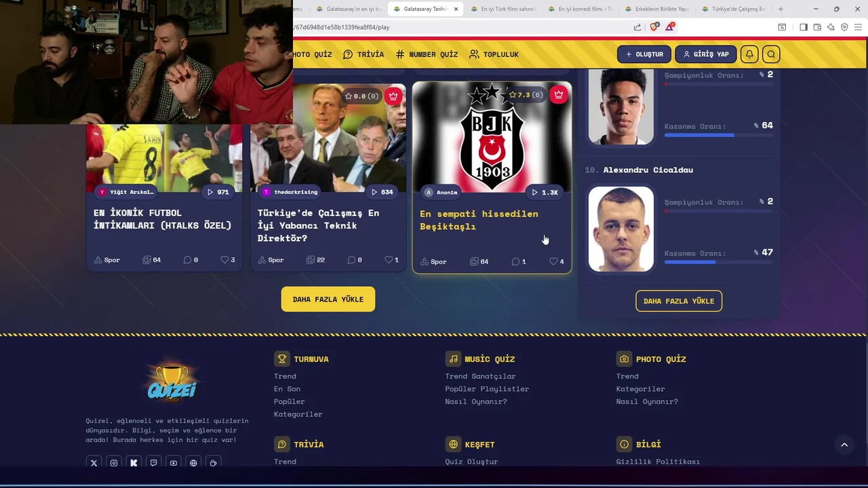
Task: Click the red crown badge on Beşiktaş card
Action: click(559, 95)
